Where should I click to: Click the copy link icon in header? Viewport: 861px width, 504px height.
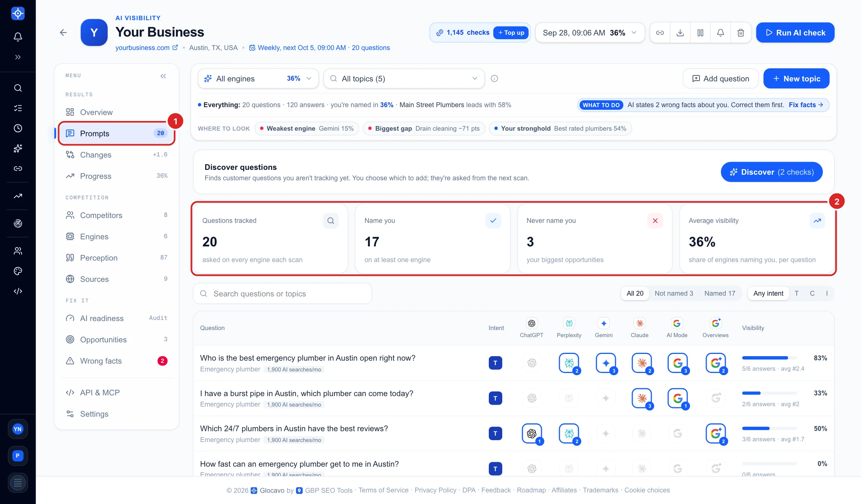(660, 33)
